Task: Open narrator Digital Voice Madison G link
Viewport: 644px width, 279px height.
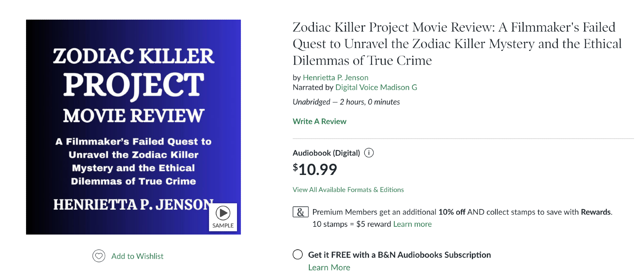Action: [x=376, y=87]
